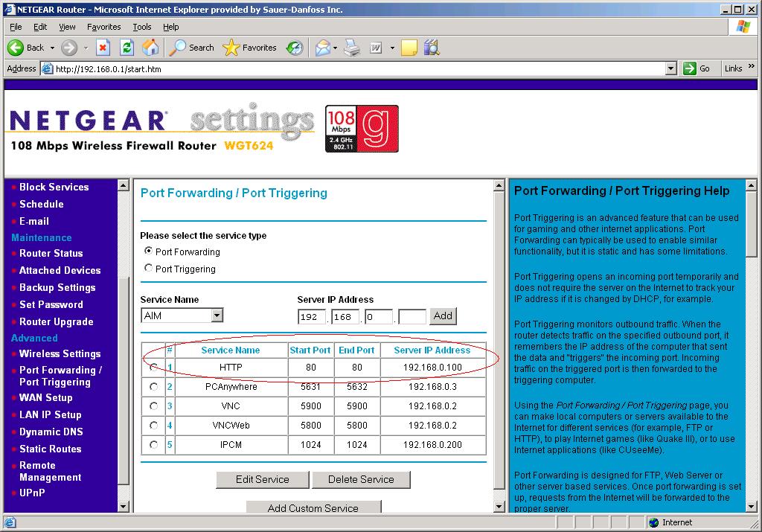This screenshot has width=762, height=532.
Task: Open Attached Devices in the sidebar
Action: click(x=60, y=270)
